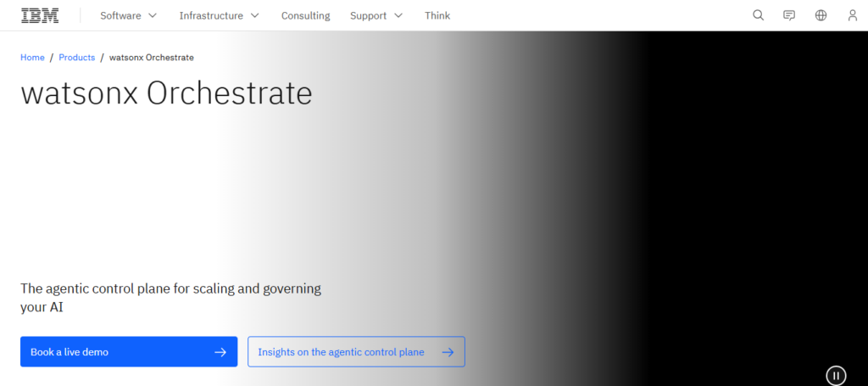Click the agentic control plane tagline text

[x=170, y=298]
